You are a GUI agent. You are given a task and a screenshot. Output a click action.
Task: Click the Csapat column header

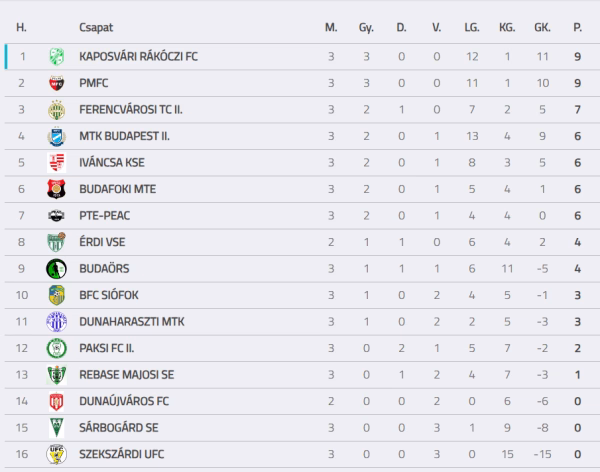pos(96,28)
